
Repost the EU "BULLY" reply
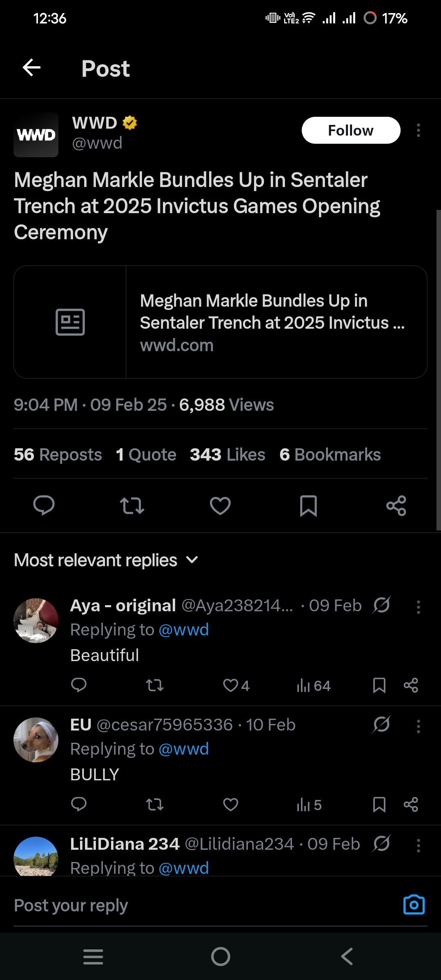[x=155, y=804]
